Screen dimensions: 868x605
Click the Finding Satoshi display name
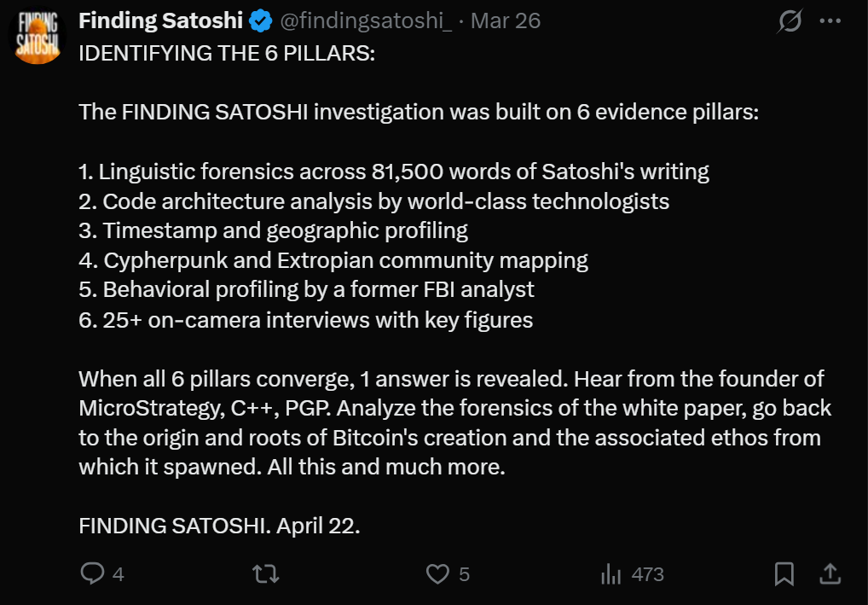tap(161, 20)
